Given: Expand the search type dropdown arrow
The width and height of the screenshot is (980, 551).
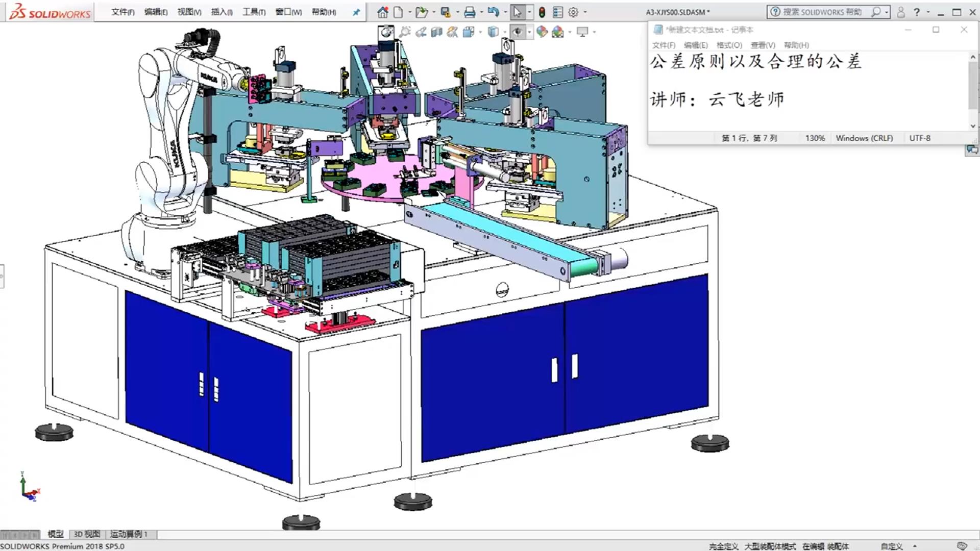Looking at the screenshot, I should click(x=887, y=12).
